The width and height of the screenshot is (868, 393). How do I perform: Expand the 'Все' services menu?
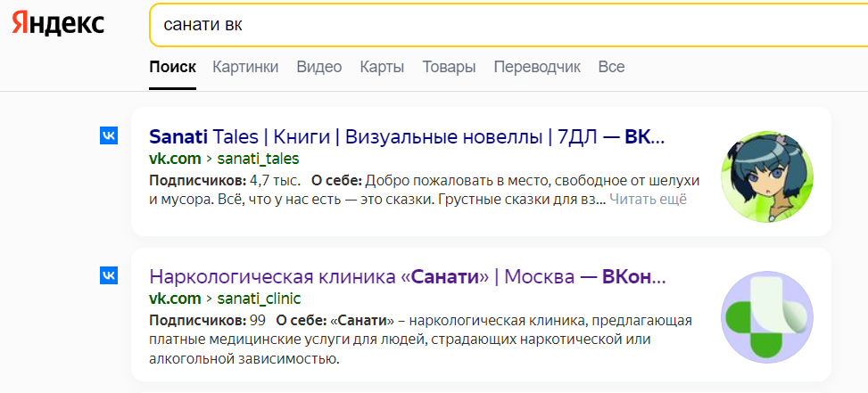(x=611, y=67)
